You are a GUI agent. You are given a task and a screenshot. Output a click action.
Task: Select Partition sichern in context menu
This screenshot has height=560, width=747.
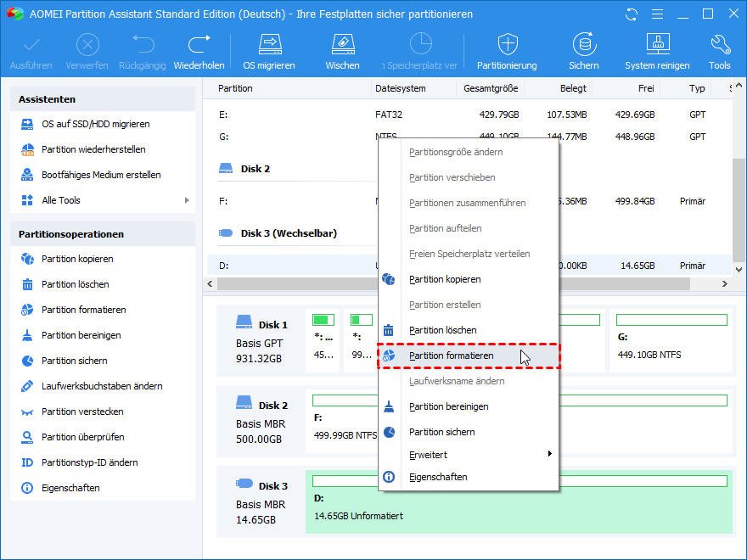[469, 432]
